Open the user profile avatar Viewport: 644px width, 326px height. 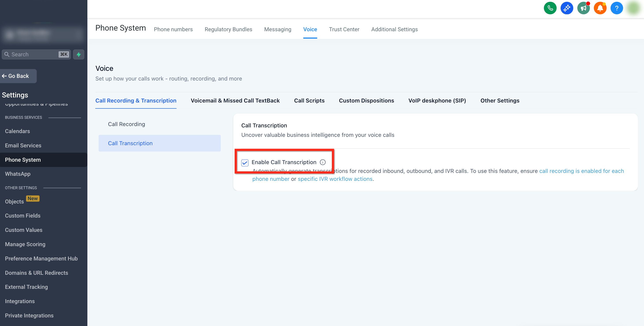633,8
